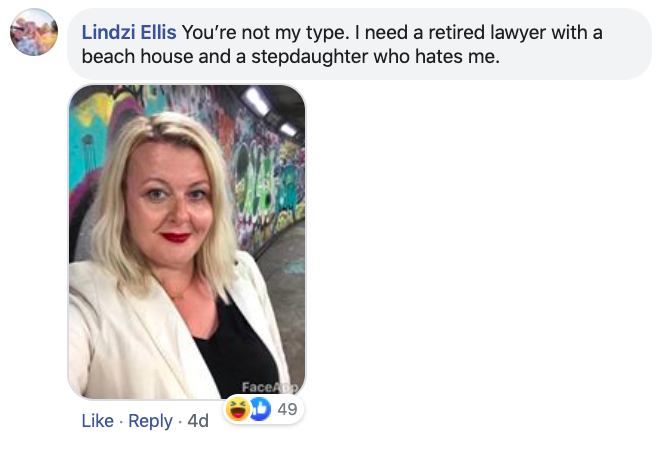The image size is (659, 451).
Task: Click the FaceApp watermark on the photo
Action: pyautogui.click(x=269, y=387)
